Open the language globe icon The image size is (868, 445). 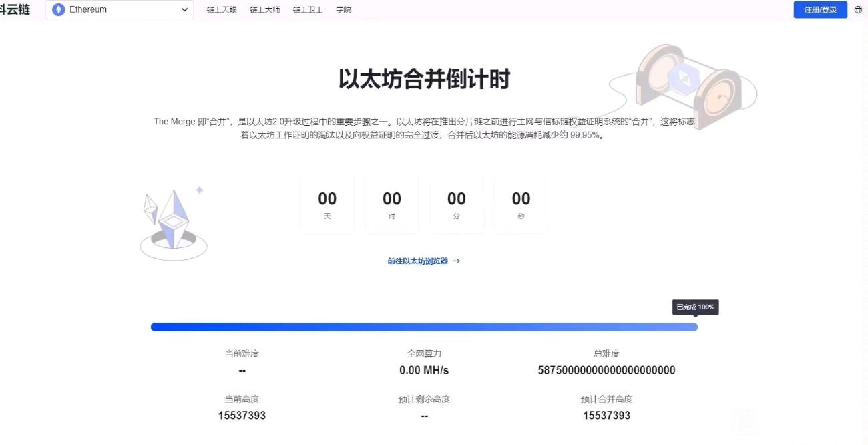(x=859, y=10)
